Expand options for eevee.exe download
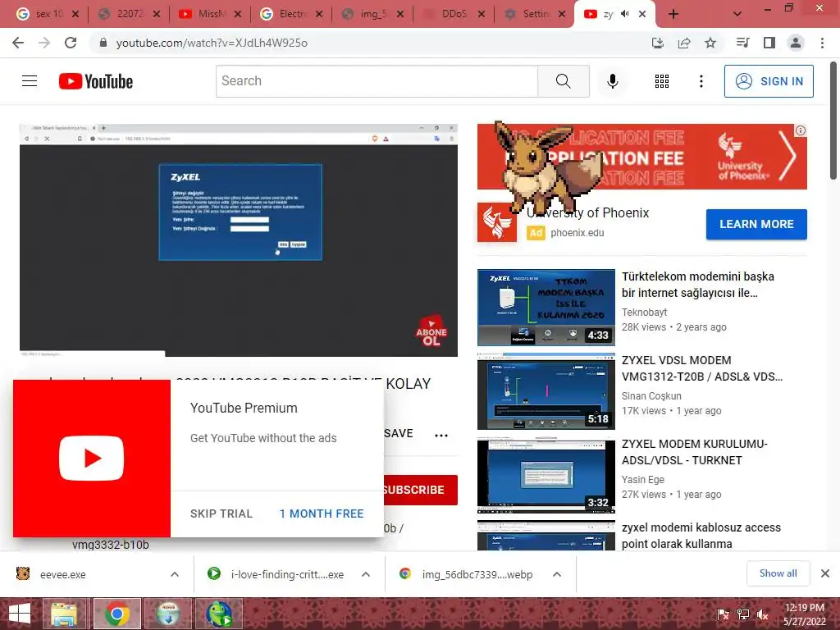This screenshot has height=630, width=840. tap(175, 574)
